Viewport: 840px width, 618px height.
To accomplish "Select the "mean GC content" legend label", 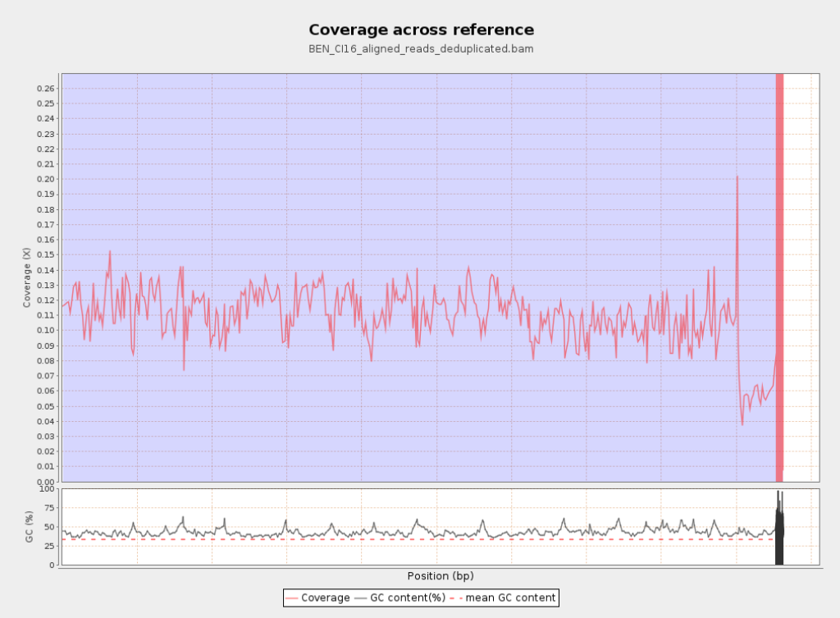I will click(x=511, y=597).
